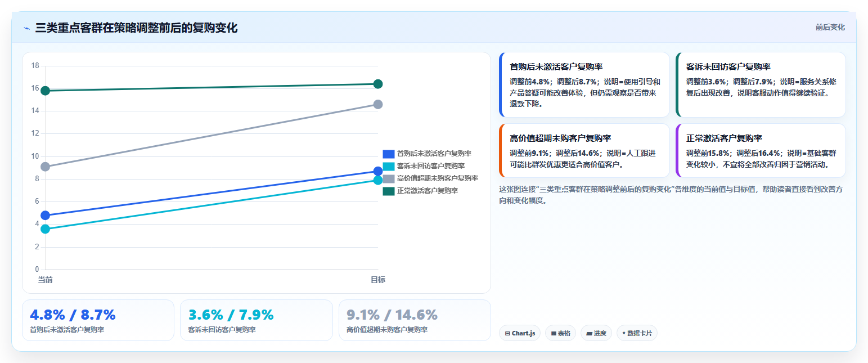868x363 pixels.
Task: Toggle legend swatch for 首购后未激活客户复购率
Action: (388, 154)
